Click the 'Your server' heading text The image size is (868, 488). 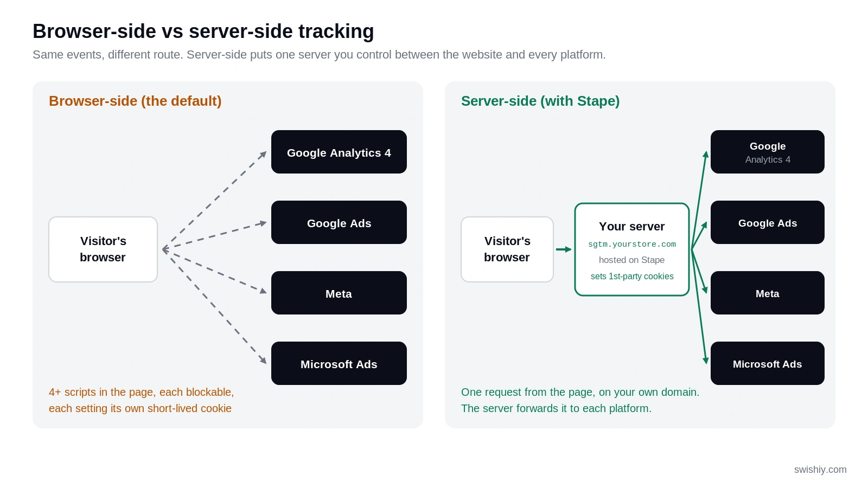click(x=632, y=227)
